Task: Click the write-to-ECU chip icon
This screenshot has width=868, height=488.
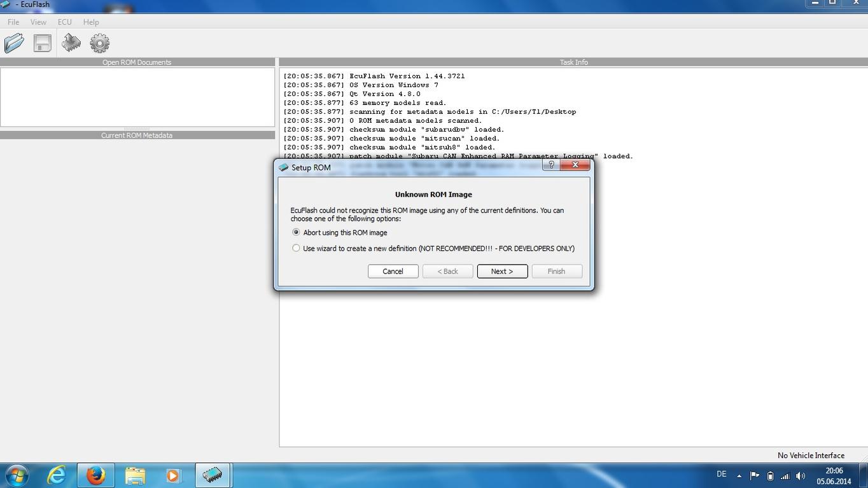Action: coord(71,43)
